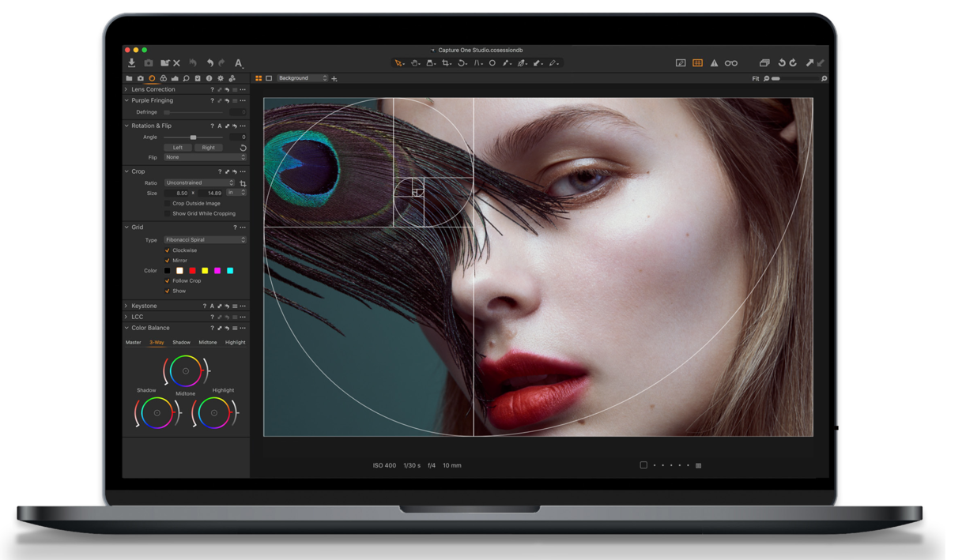Click the Text annotation A icon

238,63
